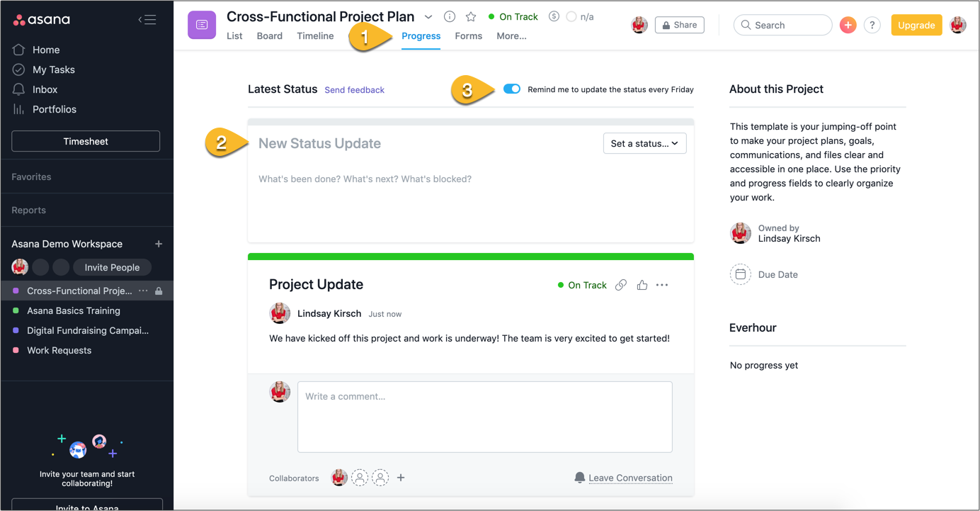Open Home from sidebar
Viewport: 980px width, 511px height.
pyautogui.click(x=45, y=50)
